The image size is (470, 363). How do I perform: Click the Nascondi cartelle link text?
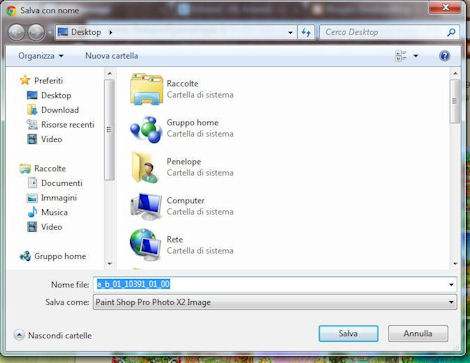(60, 335)
